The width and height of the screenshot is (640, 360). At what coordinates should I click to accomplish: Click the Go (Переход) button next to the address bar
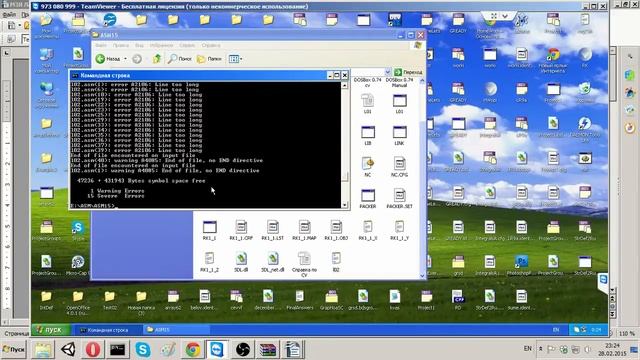(x=408, y=72)
